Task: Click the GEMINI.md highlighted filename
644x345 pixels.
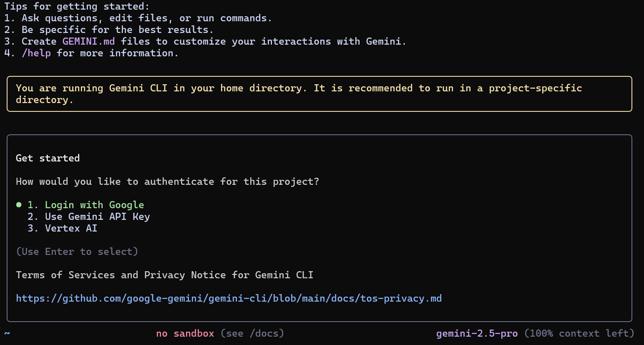Action: [x=89, y=42]
